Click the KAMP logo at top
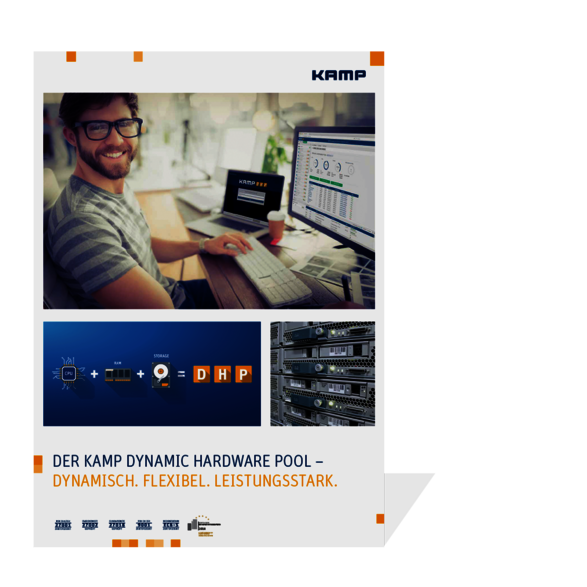This screenshot has width=587, height=587. click(339, 75)
